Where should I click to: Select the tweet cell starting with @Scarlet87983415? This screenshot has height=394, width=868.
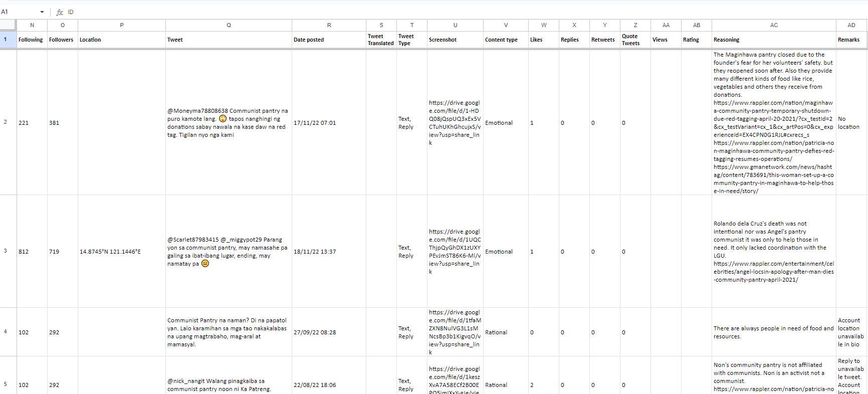[x=228, y=252]
